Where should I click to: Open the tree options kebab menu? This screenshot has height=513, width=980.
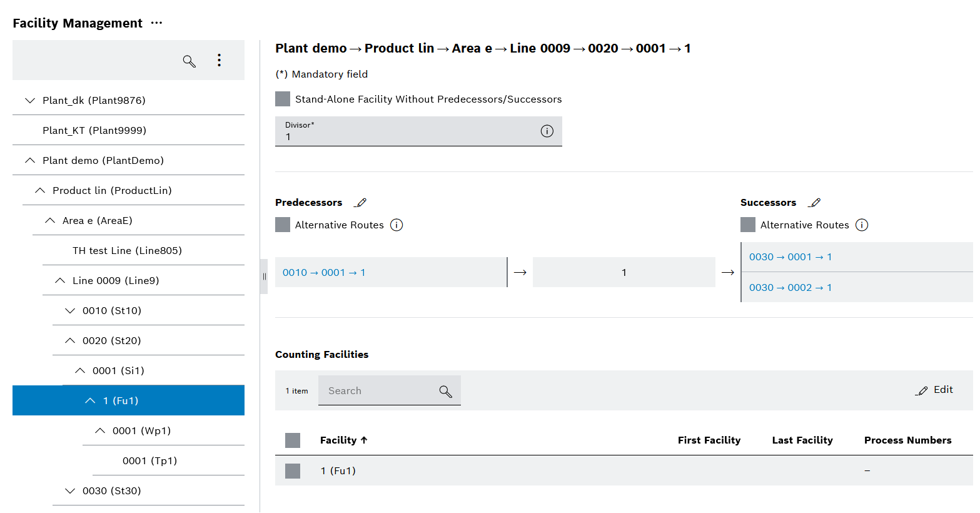tap(219, 61)
